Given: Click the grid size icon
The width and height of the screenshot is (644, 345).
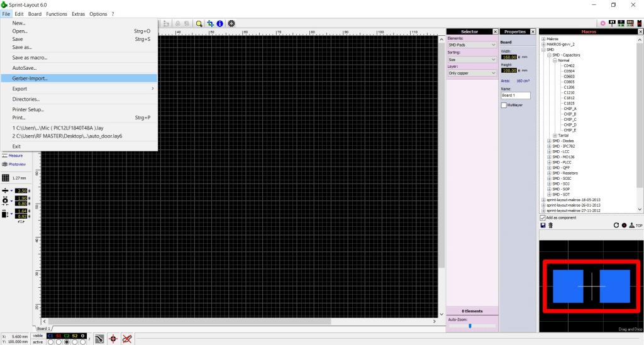Looking at the screenshot, I should point(6,178).
